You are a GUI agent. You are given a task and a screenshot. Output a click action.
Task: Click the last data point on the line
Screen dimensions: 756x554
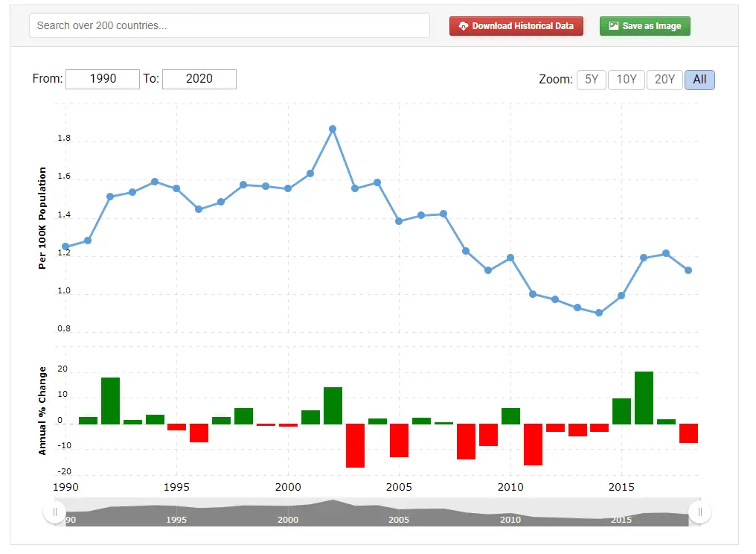click(688, 270)
